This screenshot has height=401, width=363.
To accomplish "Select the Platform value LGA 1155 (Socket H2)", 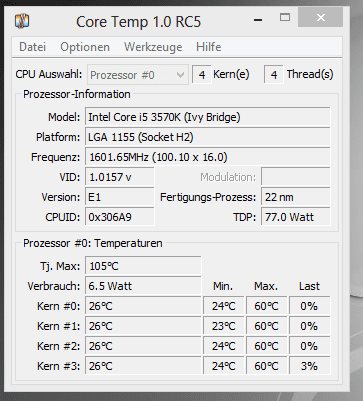I will [x=207, y=137].
